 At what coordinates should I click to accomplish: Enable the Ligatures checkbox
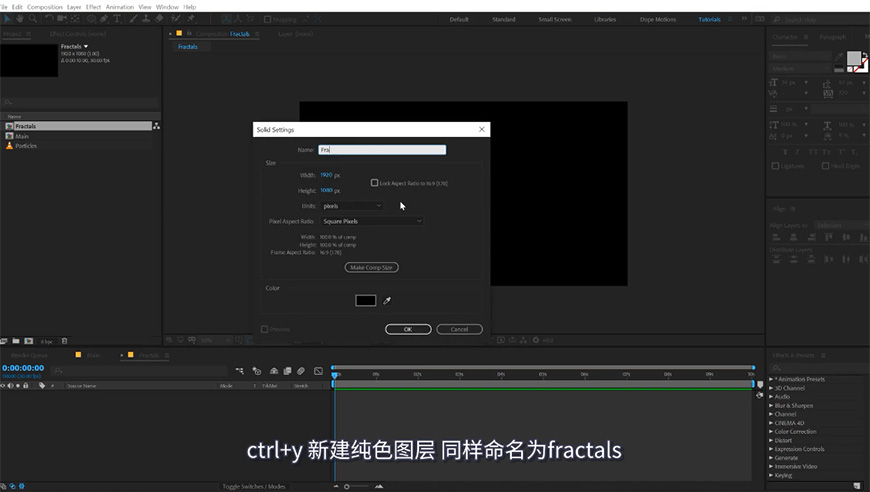[775, 166]
